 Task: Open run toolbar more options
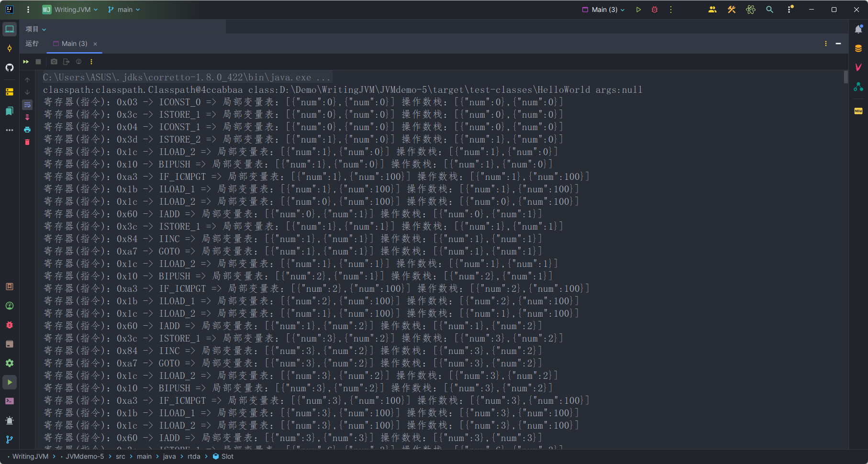[x=91, y=62]
